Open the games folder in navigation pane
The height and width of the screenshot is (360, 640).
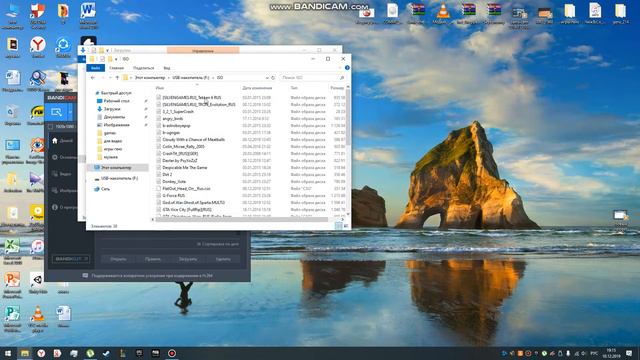pyautogui.click(x=110, y=133)
